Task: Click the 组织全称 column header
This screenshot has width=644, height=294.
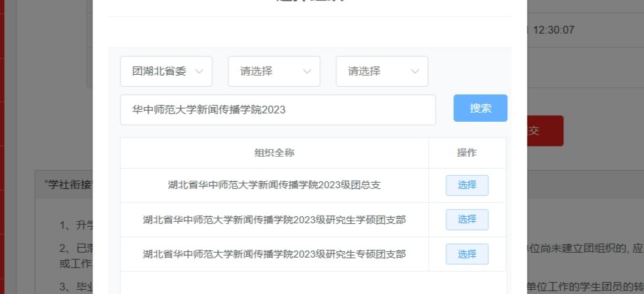Action: pyautogui.click(x=274, y=153)
